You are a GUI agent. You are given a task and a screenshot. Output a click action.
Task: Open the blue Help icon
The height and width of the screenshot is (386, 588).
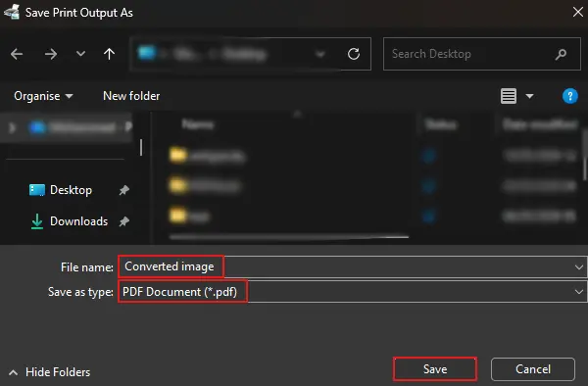coord(570,96)
